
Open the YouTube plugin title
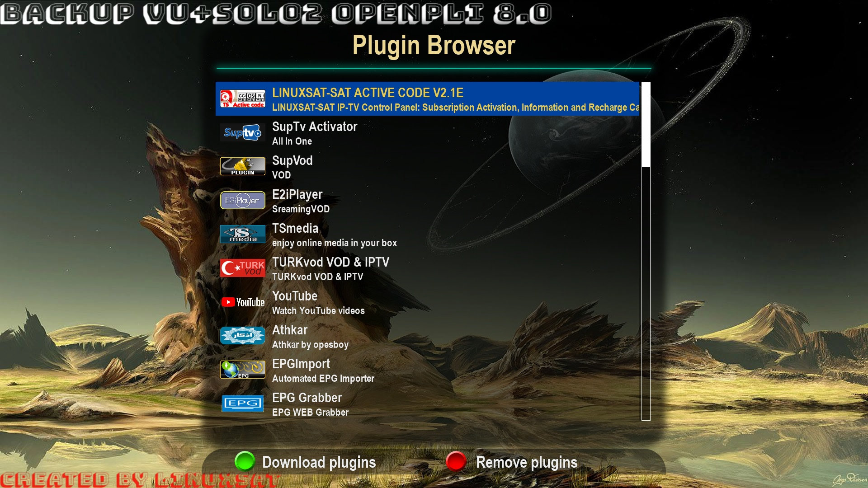295,296
